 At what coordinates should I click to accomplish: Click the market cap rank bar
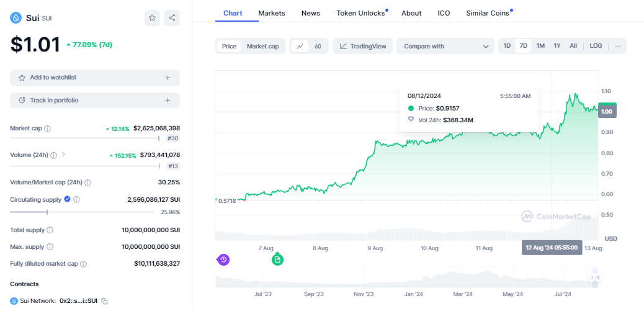[84, 138]
